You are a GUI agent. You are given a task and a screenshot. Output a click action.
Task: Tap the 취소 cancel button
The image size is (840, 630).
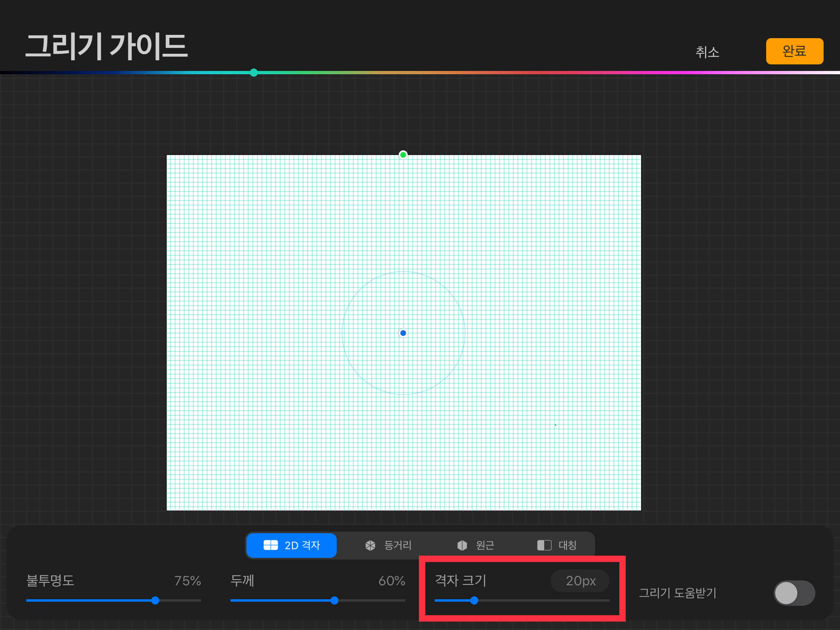707,52
